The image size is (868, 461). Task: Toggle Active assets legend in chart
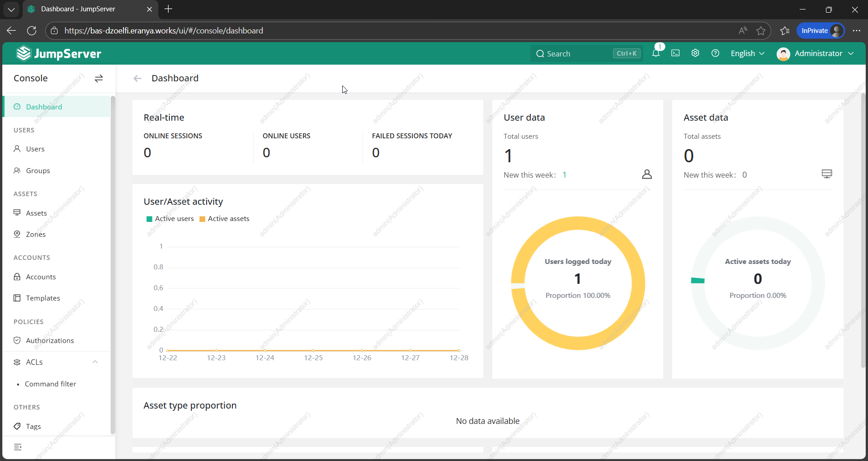click(x=224, y=219)
